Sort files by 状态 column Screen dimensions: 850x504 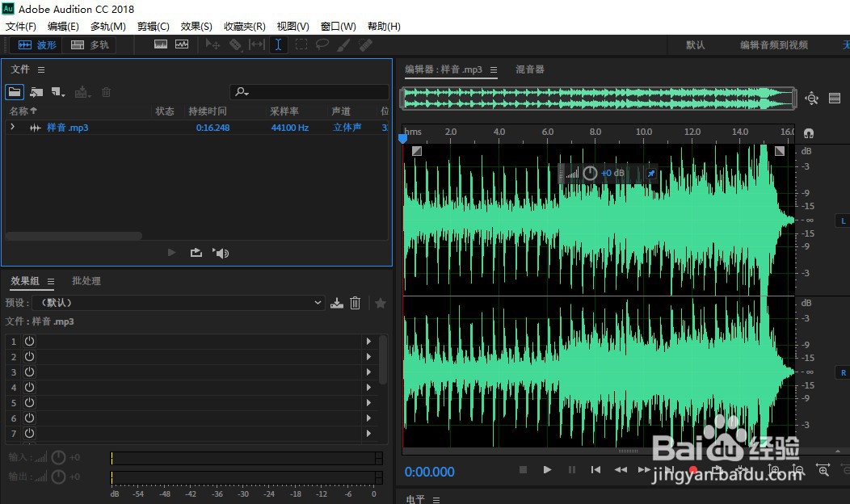[x=165, y=111]
